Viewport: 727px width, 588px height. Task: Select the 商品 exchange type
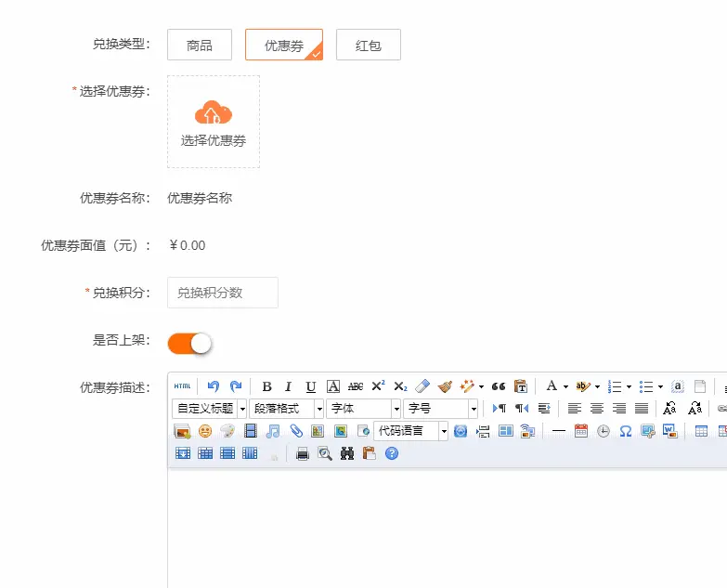pyautogui.click(x=200, y=45)
